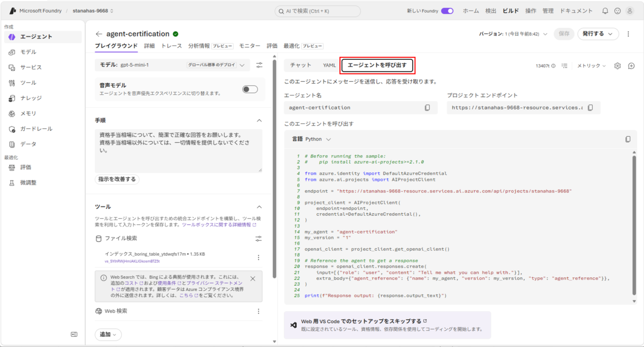Switch to the モニター tab

250,46
